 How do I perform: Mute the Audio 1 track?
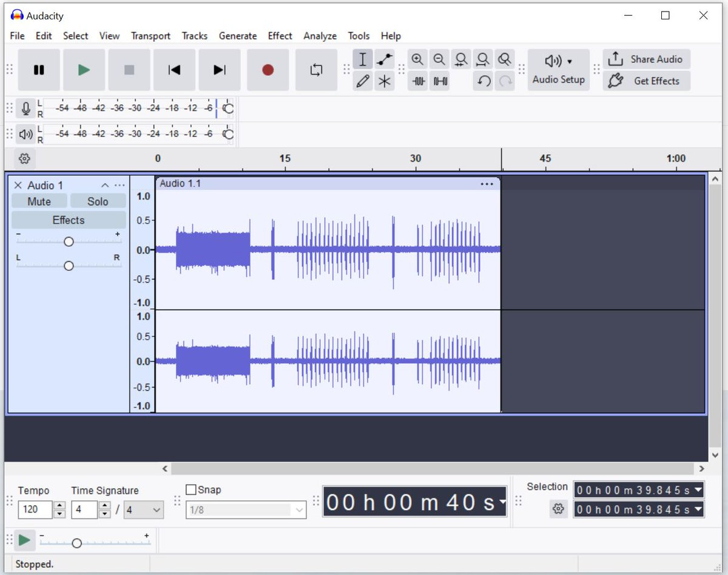click(39, 201)
